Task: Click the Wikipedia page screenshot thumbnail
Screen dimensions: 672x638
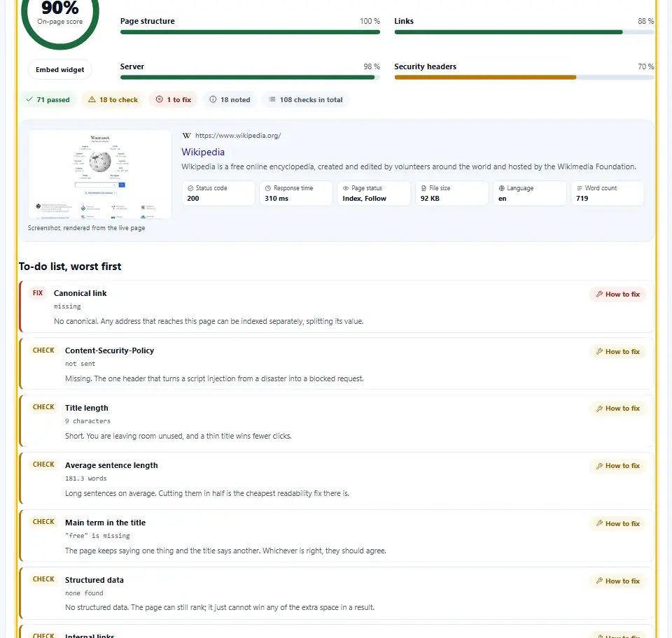Action: coord(100,174)
